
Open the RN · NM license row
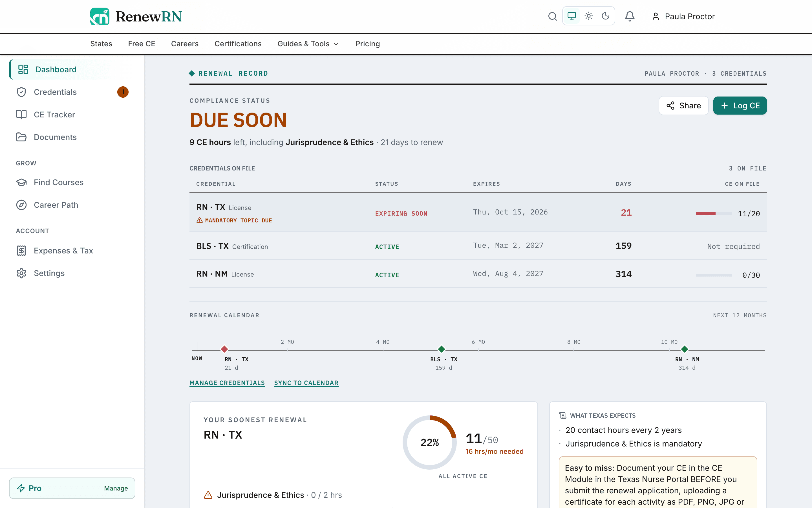(478, 274)
